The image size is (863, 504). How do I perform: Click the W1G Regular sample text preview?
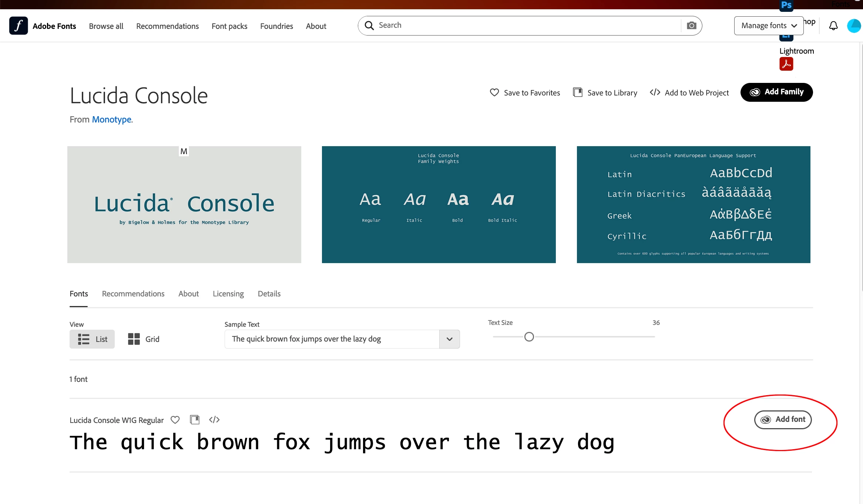coord(342,443)
